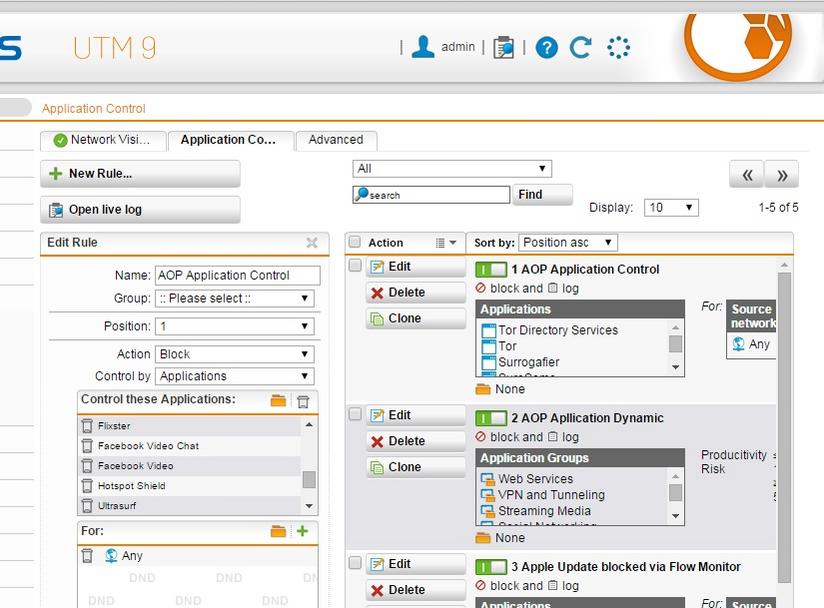Clone rule 2 AOP Apllication Dynamic
Image resolution: width=824 pixels, height=608 pixels.
pos(416,467)
